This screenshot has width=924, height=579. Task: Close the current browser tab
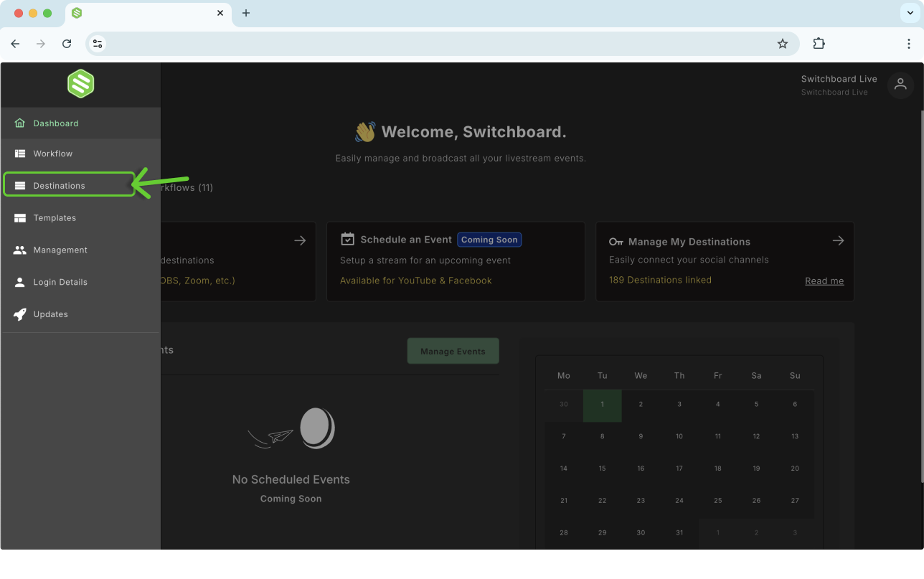[x=220, y=13]
